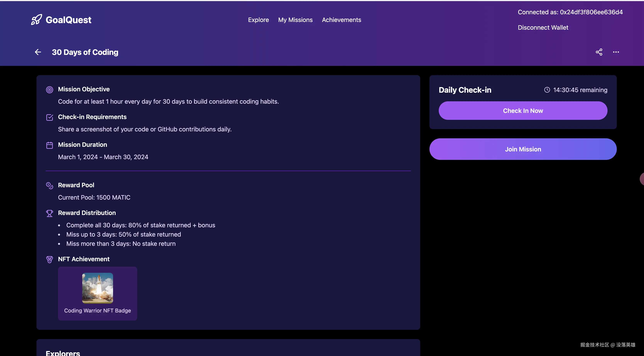Image resolution: width=644 pixels, height=356 pixels.
Task: Open the Explore navigation item
Action: [x=258, y=20]
